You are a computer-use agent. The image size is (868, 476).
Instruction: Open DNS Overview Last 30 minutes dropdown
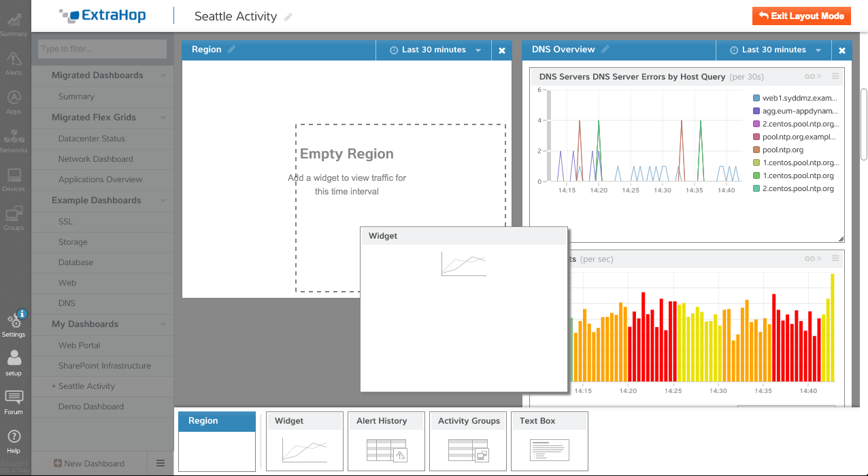pos(774,50)
